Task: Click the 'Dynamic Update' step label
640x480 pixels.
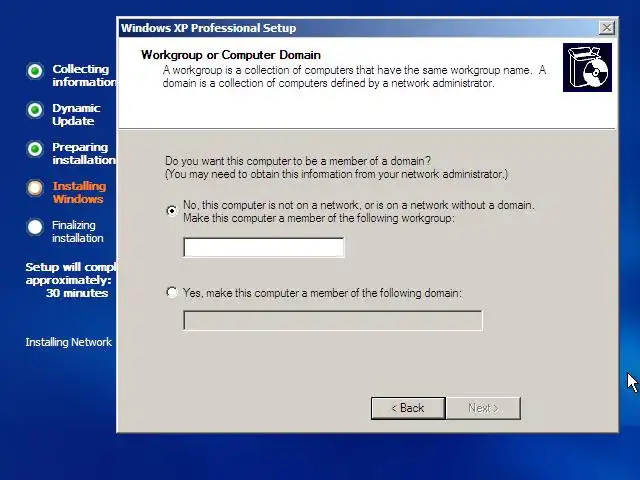Action: (x=76, y=114)
